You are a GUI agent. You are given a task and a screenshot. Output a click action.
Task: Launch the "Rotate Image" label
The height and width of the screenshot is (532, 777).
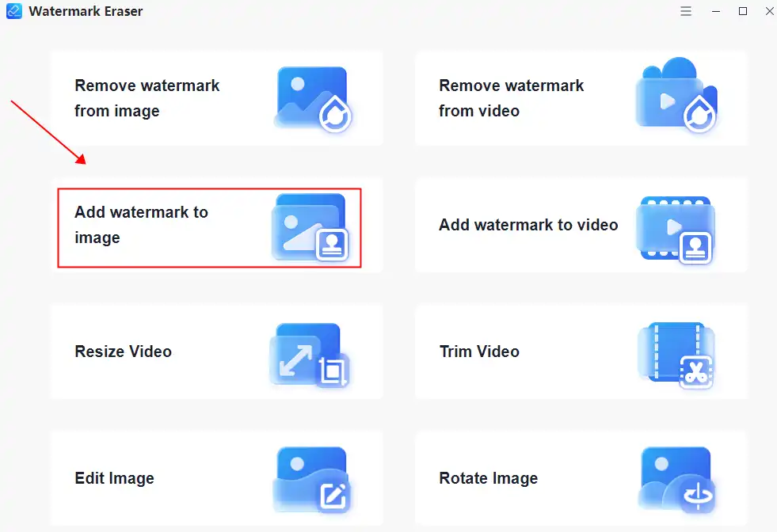click(488, 478)
